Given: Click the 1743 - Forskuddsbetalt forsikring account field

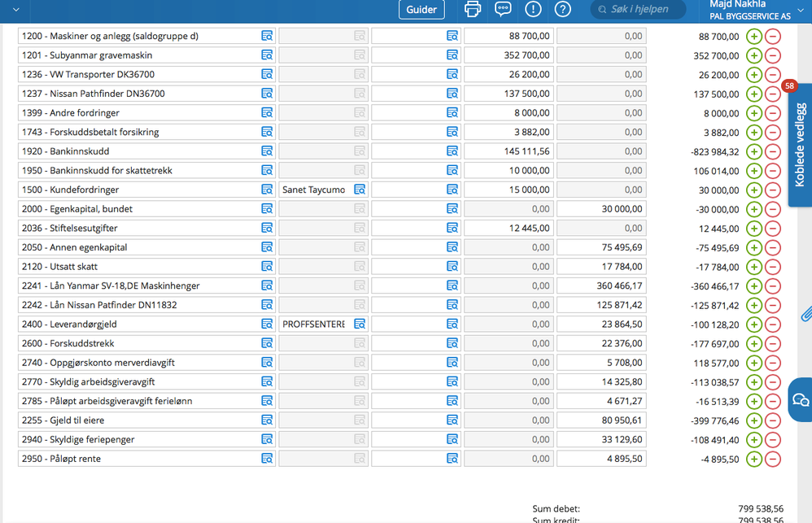Looking at the screenshot, I should tap(146, 132).
